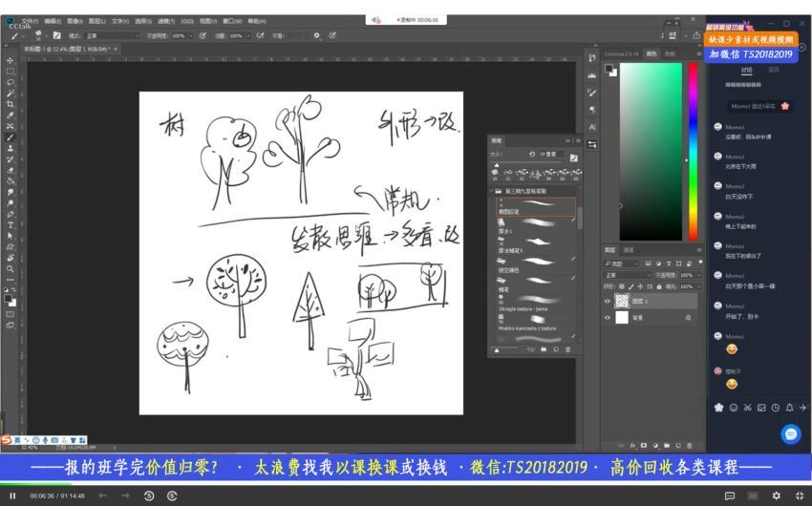
Task: Click the blue chat message button
Action: pos(791,434)
